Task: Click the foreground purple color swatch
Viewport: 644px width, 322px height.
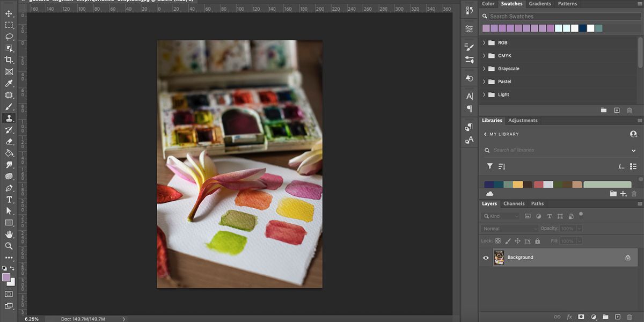Action: 6,277
